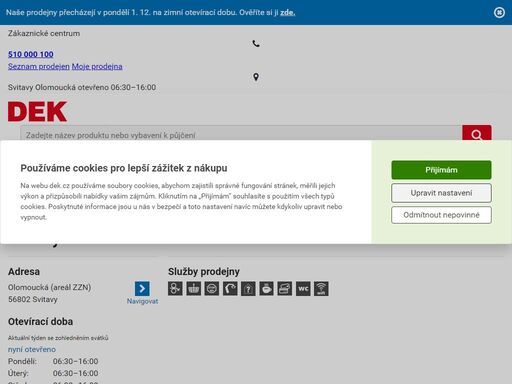Click Odmítnout nepovinné button
512x384 pixels.
click(x=441, y=215)
